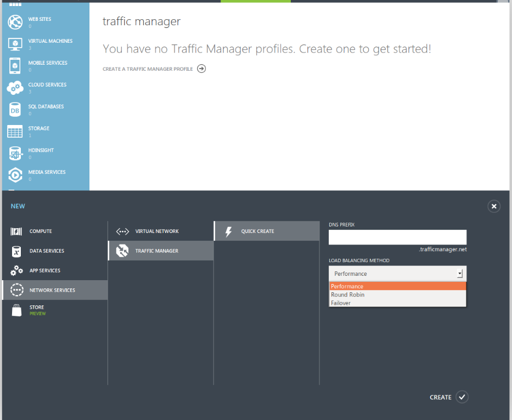512x420 pixels.
Task: Click the App Services gears icon
Action: pos(16,270)
